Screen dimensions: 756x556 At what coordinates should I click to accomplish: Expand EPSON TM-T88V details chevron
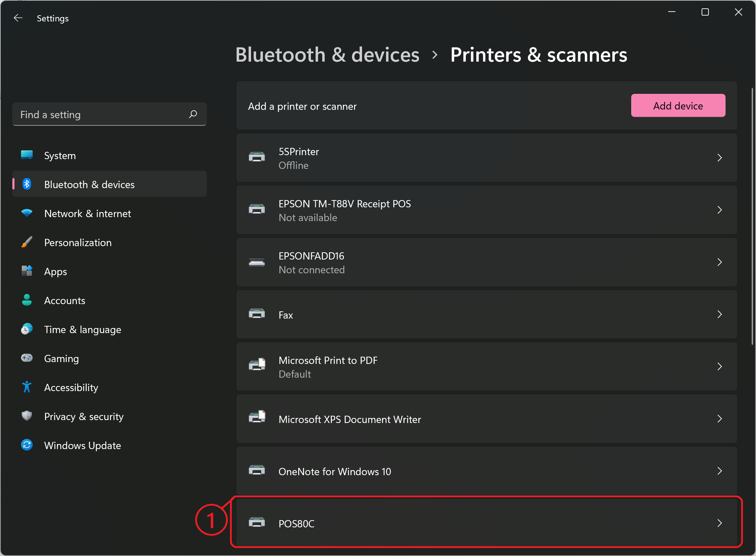(719, 210)
